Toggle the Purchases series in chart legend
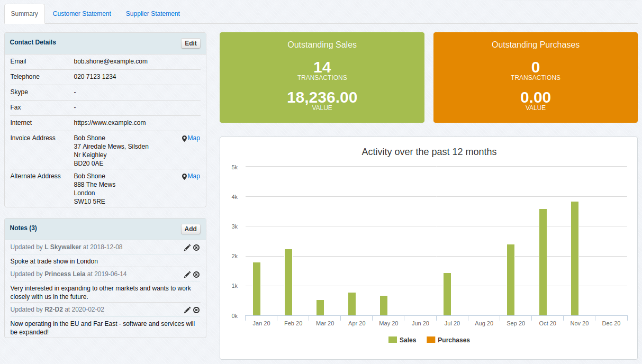The height and width of the screenshot is (364, 642). point(448,340)
